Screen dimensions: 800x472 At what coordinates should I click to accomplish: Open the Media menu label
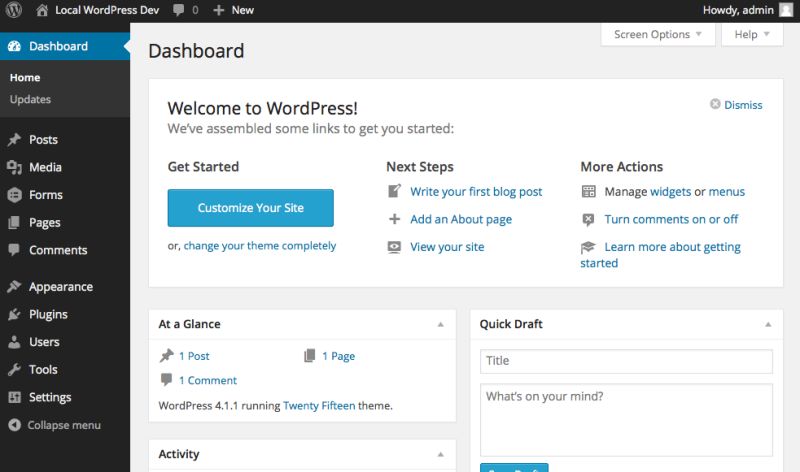pyautogui.click(x=45, y=167)
